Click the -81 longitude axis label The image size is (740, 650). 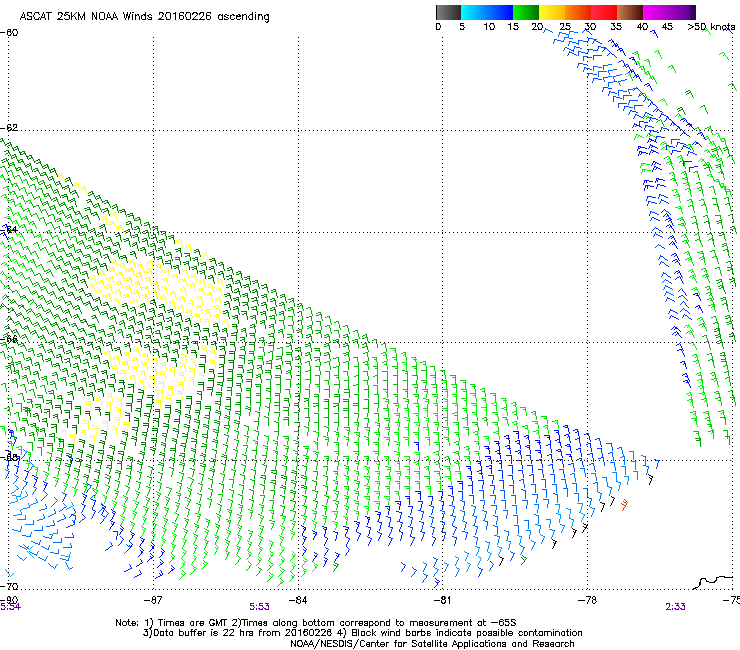(443, 600)
